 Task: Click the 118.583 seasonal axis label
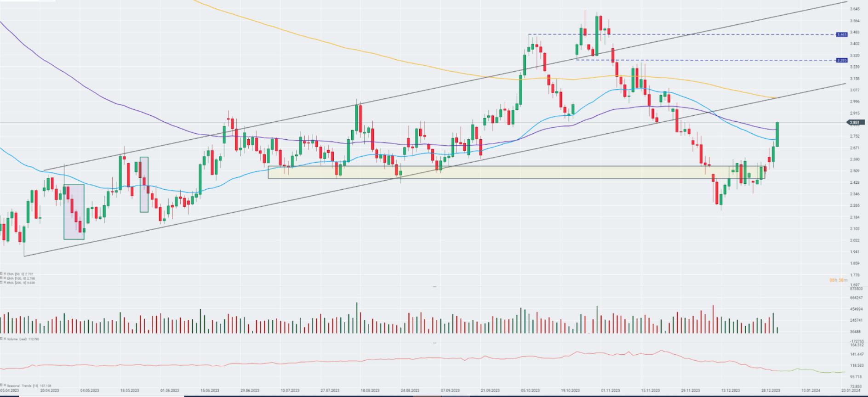pyautogui.click(x=857, y=365)
